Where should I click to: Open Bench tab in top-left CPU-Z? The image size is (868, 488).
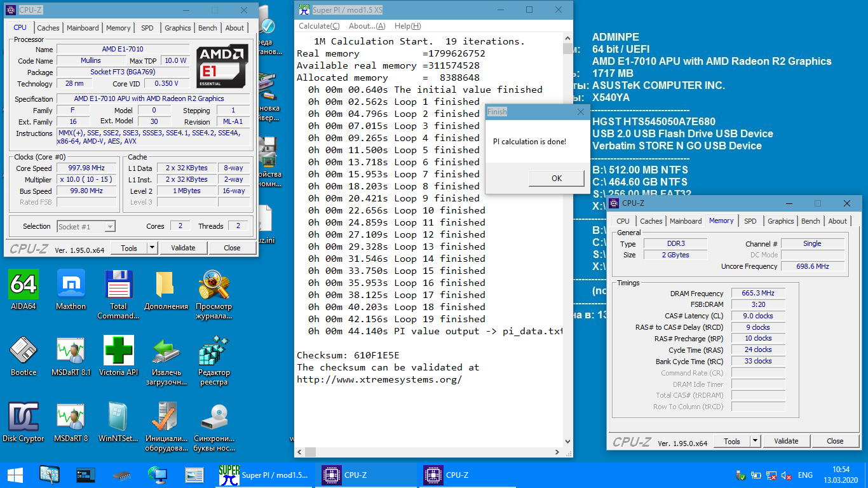(208, 28)
